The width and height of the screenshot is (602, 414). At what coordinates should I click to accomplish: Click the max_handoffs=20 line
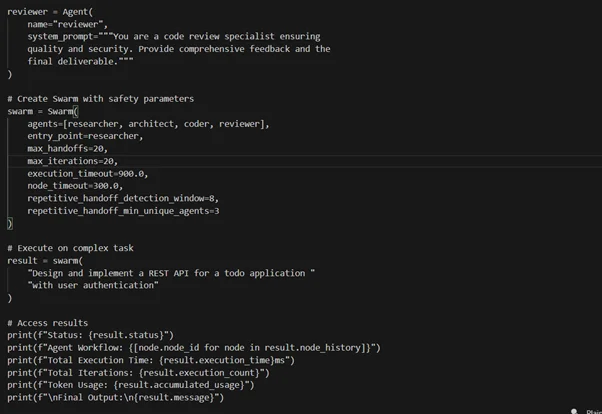point(68,148)
